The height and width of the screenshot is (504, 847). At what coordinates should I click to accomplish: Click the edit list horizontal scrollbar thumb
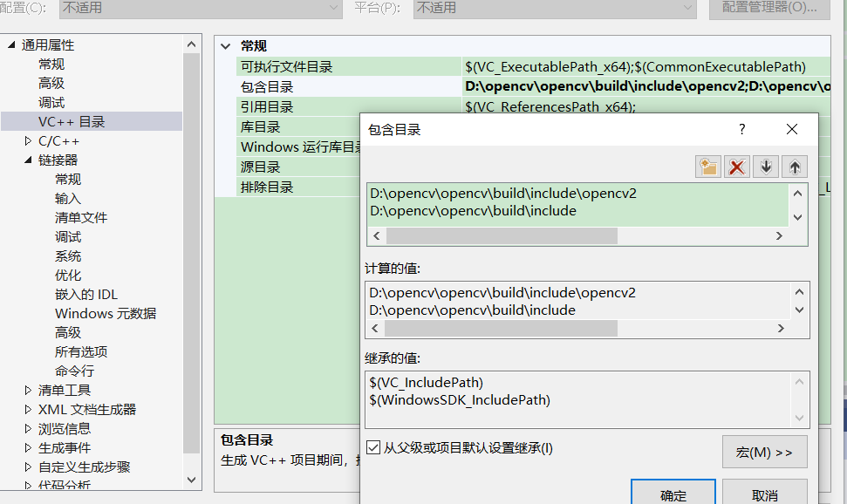[x=502, y=236]
